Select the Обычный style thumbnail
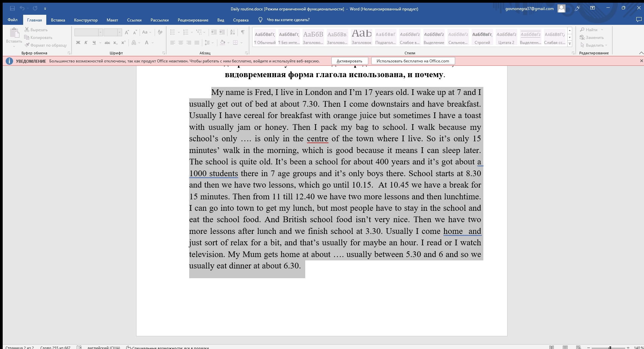 [x=265, y=38]
